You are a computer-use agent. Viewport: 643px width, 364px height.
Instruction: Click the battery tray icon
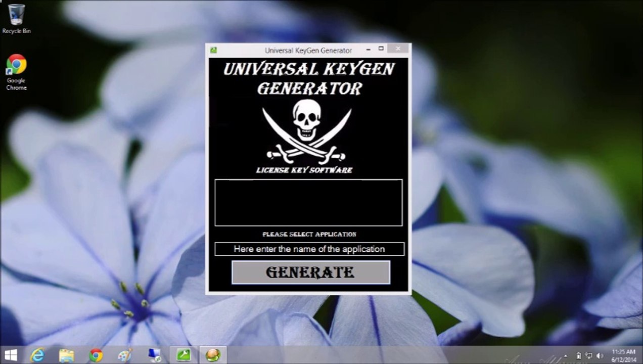click(579, 355)
